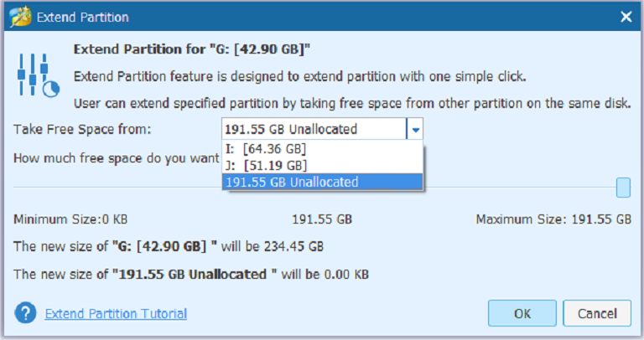Image resolution: width=644 pixels, height=340 pixels.
Task: Click the Maximum Size: 191.55 GB label
Action: pos(553,219)
